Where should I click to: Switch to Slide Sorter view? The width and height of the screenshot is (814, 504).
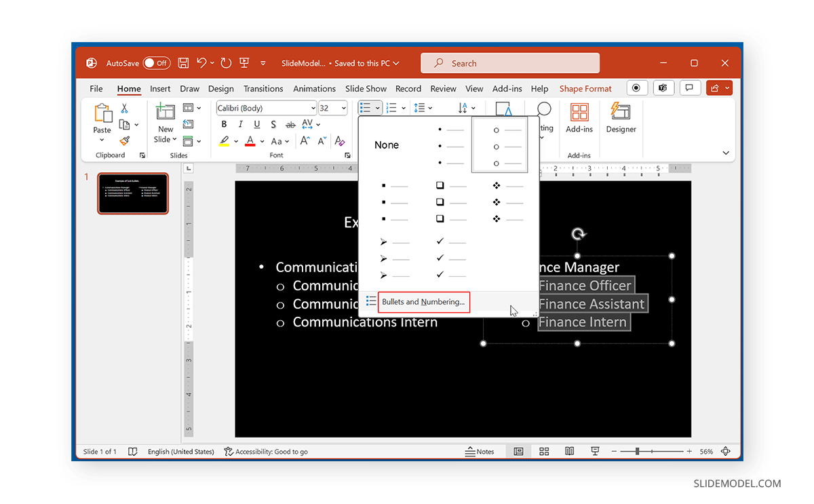coord(544,451)
